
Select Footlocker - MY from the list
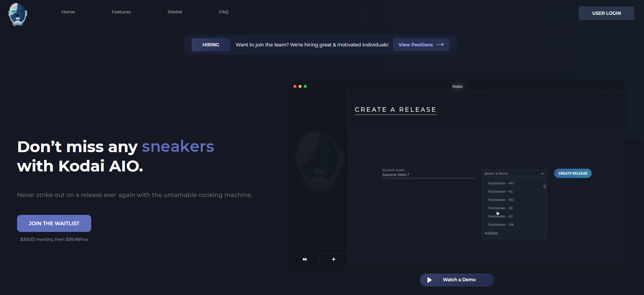(x=501, y=183)
